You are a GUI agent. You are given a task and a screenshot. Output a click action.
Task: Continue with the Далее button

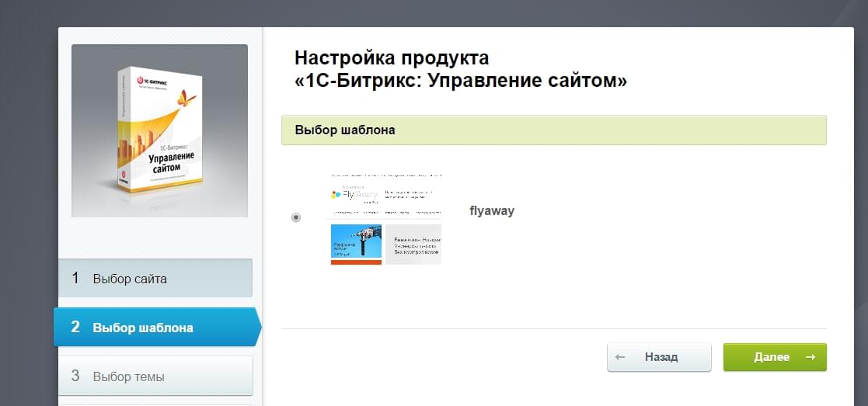(x=775, y=357)
